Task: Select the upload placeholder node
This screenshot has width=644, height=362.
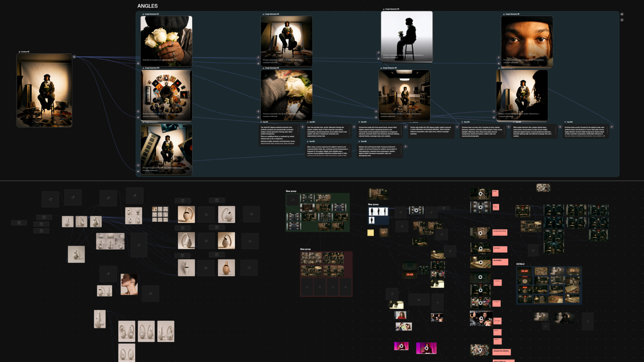Action: pos(546,326)
